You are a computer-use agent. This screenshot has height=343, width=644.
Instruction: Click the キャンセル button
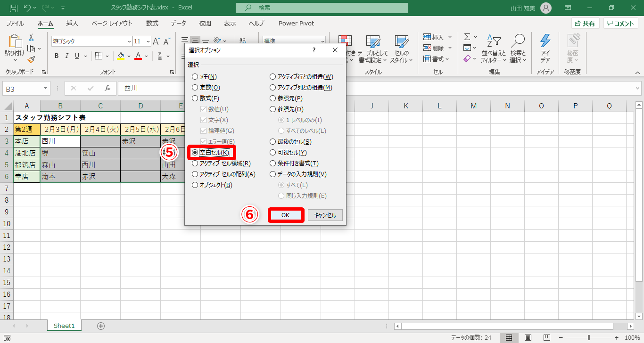pos(325,215)
